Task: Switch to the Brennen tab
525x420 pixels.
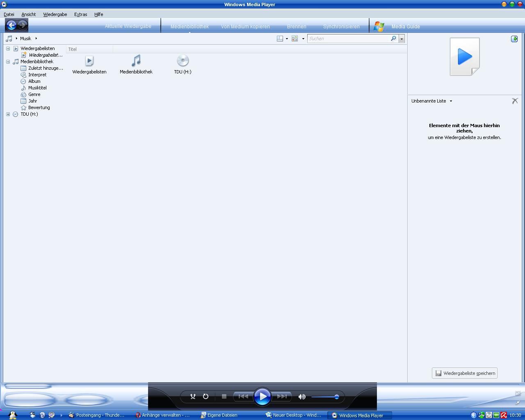Action: click(297, 27)
